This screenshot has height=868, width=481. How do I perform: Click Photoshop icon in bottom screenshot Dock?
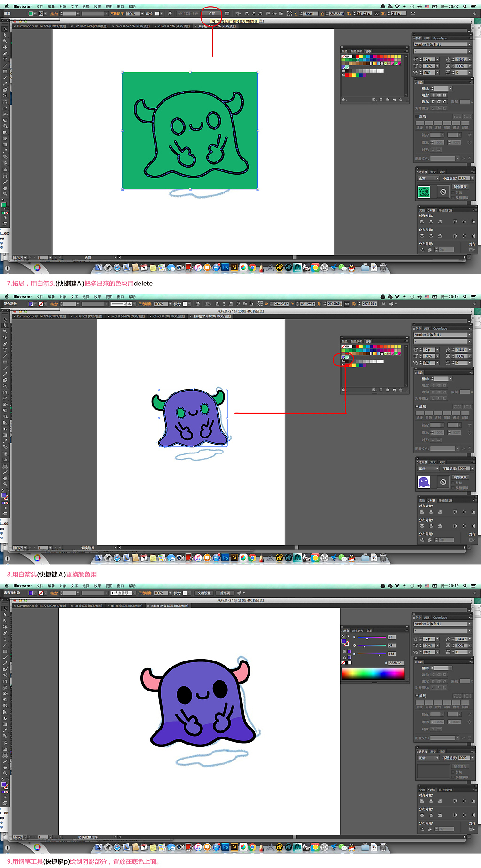pyautogui.click(x=225, y=847)
